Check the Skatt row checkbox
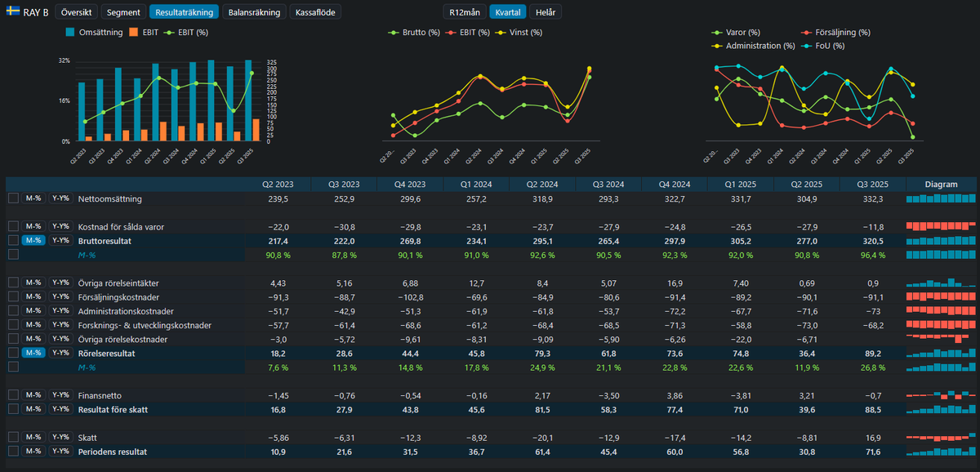This screenshot has width=980, height=472. [13, 437]
